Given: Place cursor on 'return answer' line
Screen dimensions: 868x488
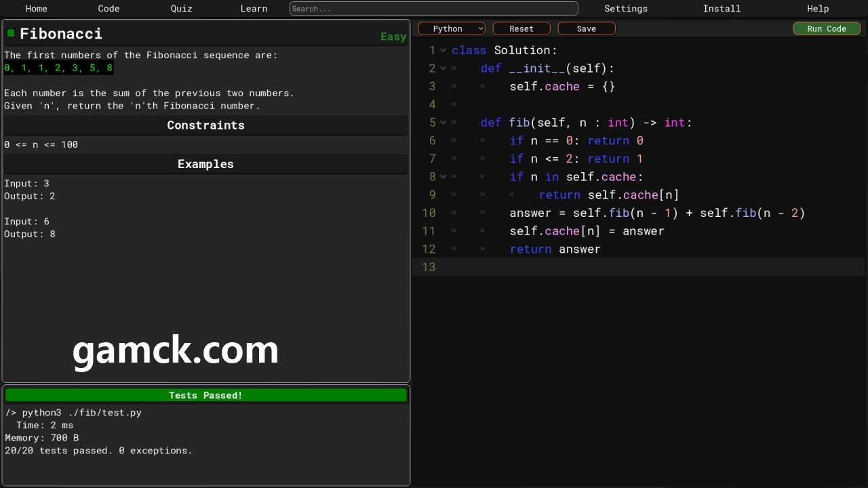Looking at the screenshot, I should [555, 249].
